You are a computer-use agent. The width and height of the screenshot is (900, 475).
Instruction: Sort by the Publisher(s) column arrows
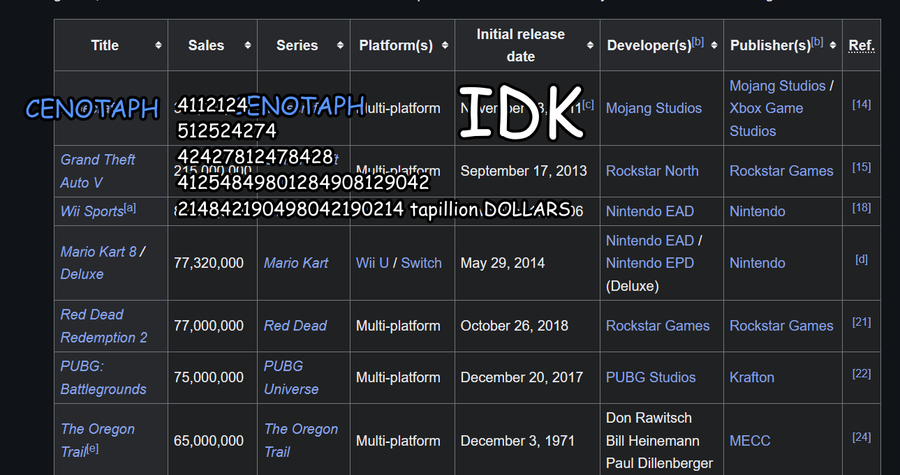(x=833, y=45)
